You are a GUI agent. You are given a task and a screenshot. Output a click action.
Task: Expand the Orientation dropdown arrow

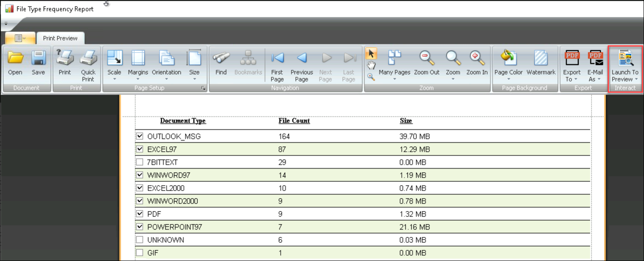pyautogui.click(x=167, y=80)
